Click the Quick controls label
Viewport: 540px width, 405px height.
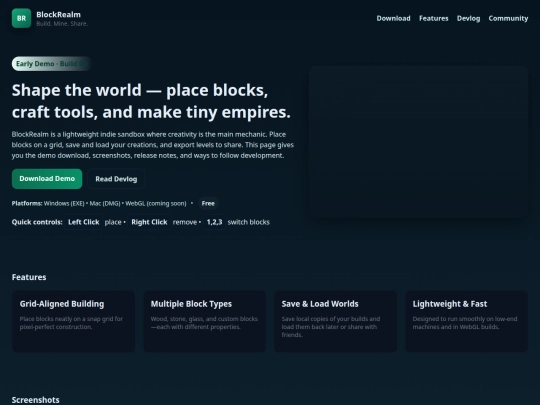[x=37, y=222]
